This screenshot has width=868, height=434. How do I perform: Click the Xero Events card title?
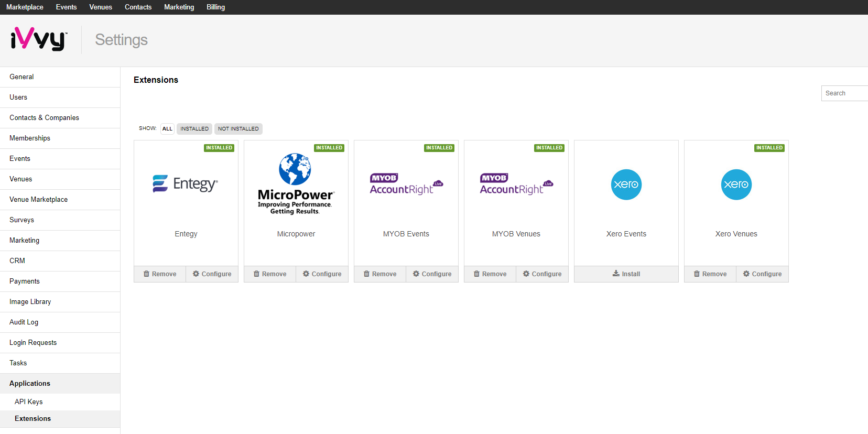tap(626, 234)
